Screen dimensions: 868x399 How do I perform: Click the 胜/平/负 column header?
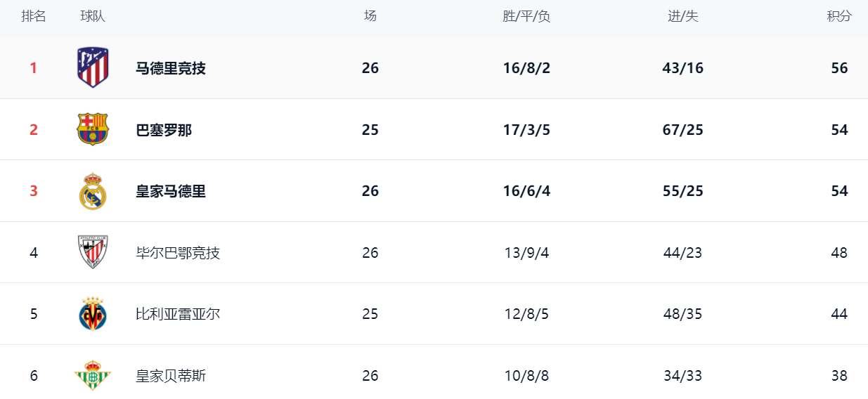(526, 16)
